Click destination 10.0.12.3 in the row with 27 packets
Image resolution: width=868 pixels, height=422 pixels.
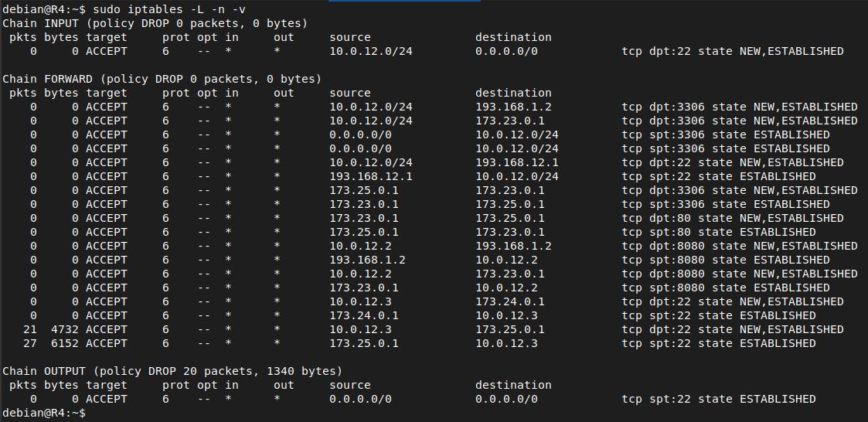[506, 343]
